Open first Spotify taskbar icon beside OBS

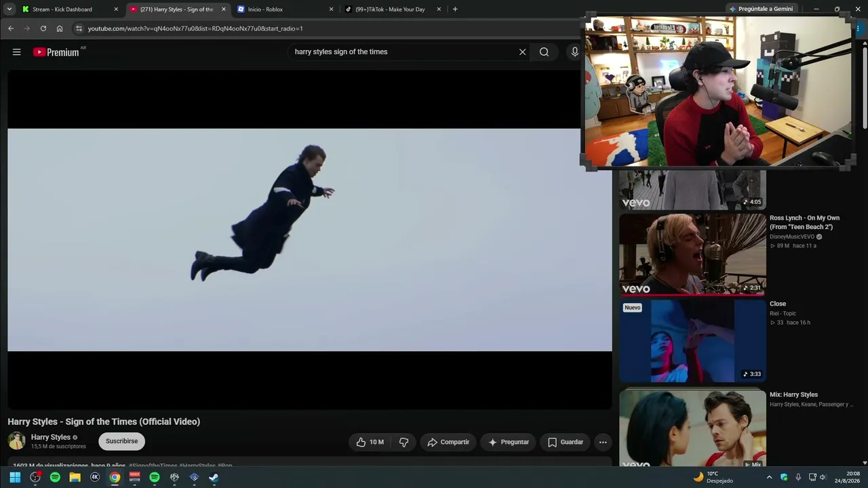tap(55, 477)
